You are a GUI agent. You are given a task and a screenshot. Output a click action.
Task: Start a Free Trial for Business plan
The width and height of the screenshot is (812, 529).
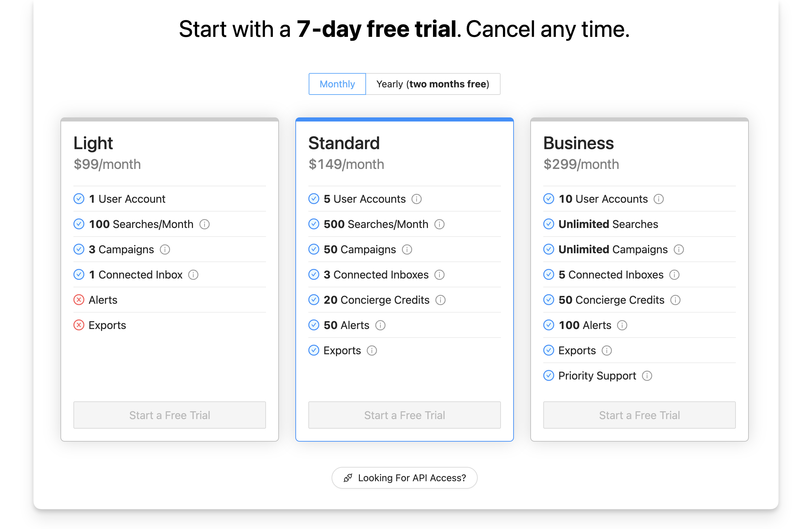pos(639,415)
